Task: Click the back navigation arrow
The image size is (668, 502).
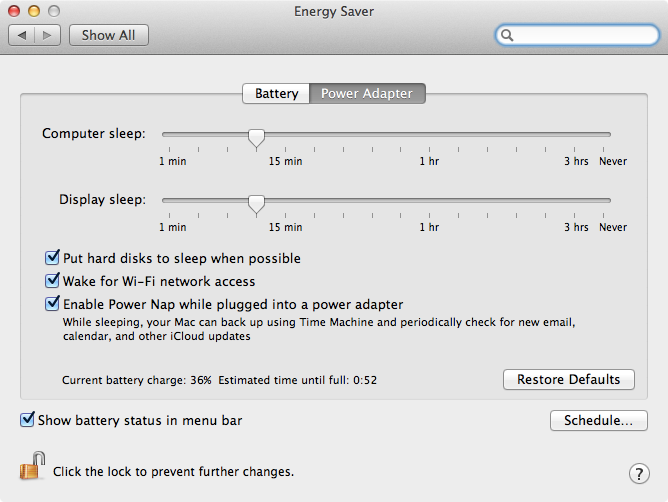Action: (x=22, y=35)
